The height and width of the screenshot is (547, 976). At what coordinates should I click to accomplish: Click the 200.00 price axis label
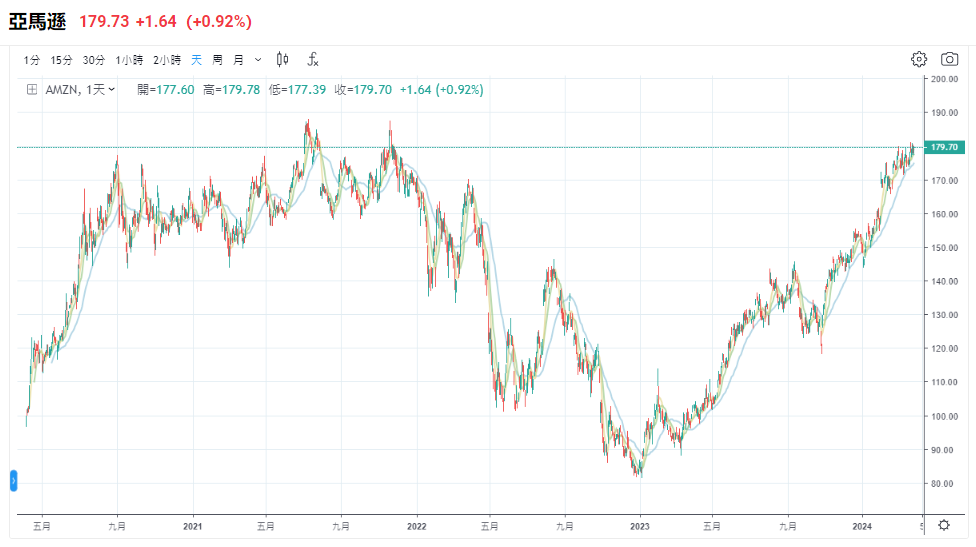coord(944,79)
